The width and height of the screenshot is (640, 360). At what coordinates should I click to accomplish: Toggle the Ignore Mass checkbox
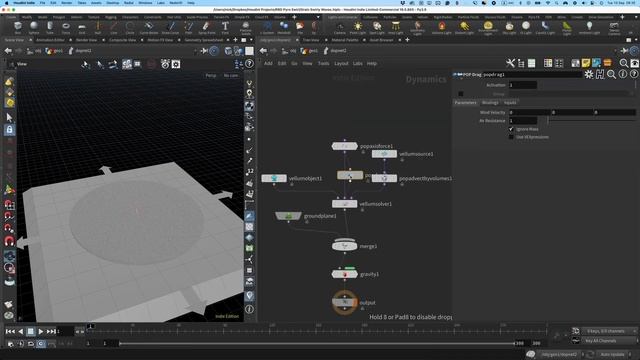(x=511, y=129)
